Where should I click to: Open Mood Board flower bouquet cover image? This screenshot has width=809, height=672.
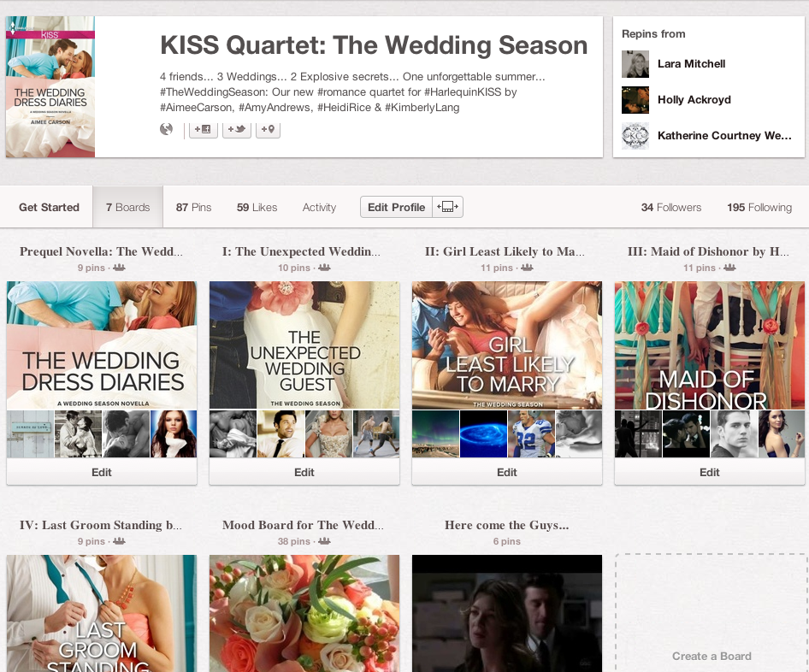point(304,613)
